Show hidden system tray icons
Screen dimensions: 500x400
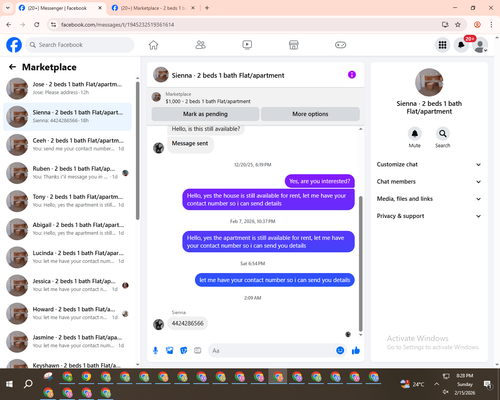tap(436, 384)
